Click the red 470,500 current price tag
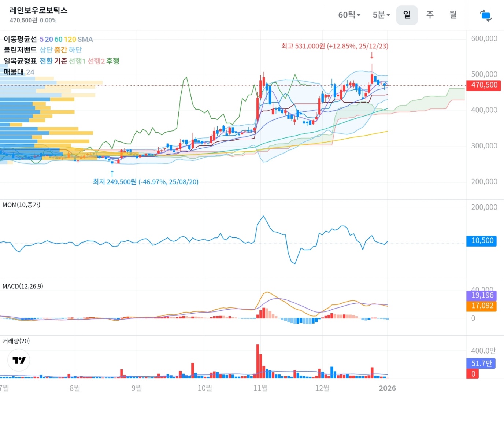The width and height of the screenshot is (504, 421). [x=483, y=85]
